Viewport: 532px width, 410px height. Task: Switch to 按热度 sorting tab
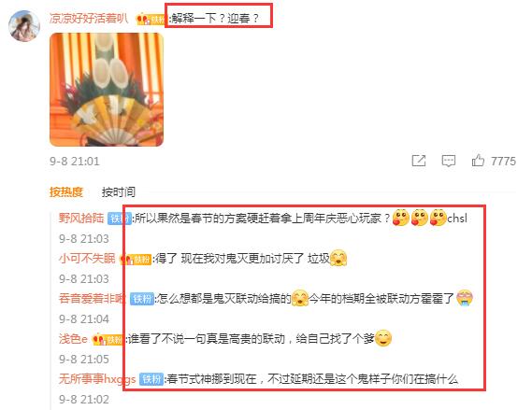tap(66, 191)
